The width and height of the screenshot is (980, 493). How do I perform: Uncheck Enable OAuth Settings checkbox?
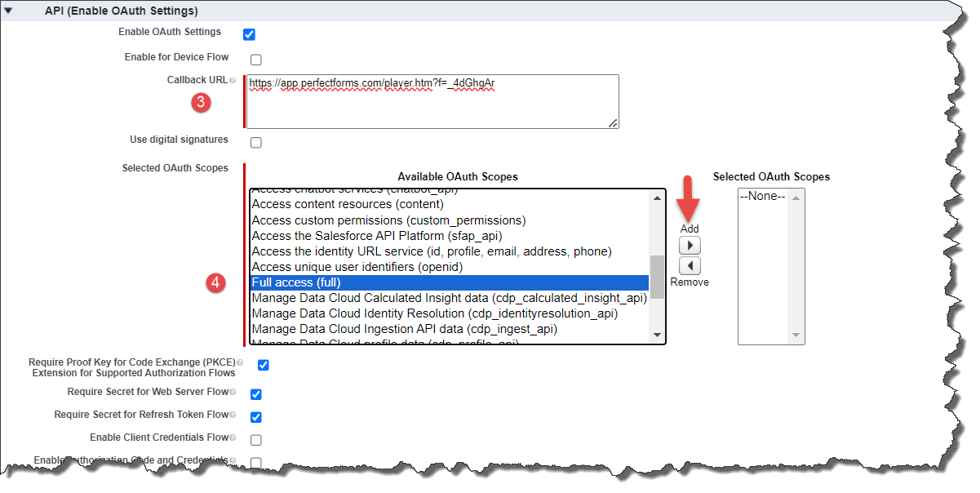pyautogui.click(x=250, y=34)
